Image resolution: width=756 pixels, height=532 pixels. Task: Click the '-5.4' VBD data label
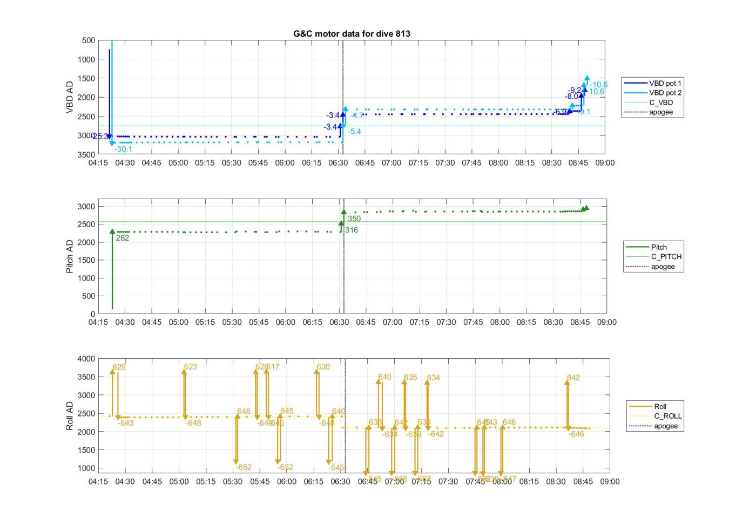point(354,132)
